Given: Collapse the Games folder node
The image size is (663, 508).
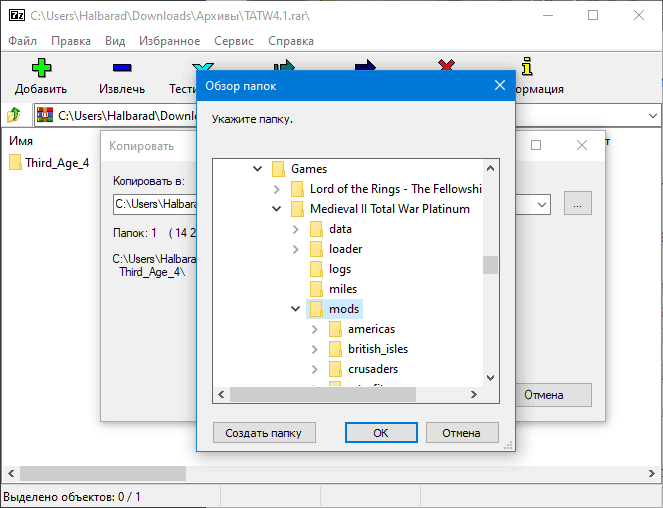Looking at the screenshot, I should coord(258,169).
